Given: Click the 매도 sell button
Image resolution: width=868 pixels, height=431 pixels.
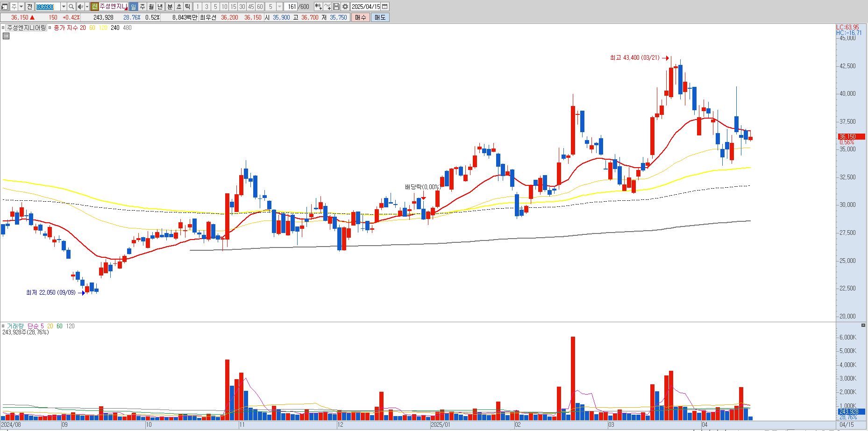Looking at the screenshot, I should pos(380,17).
